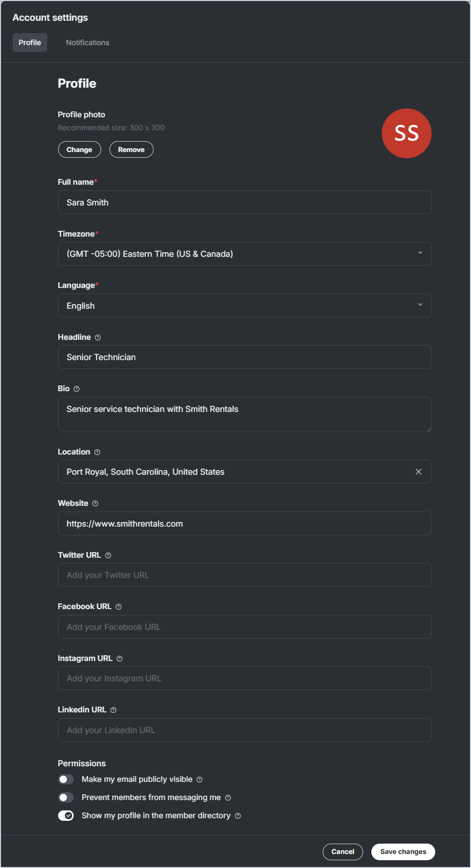Click help icon next to Instagram URL
Image resolution: width=471 pixels, height=868 pixels.
pyautogui.click(x=120, y=659)
